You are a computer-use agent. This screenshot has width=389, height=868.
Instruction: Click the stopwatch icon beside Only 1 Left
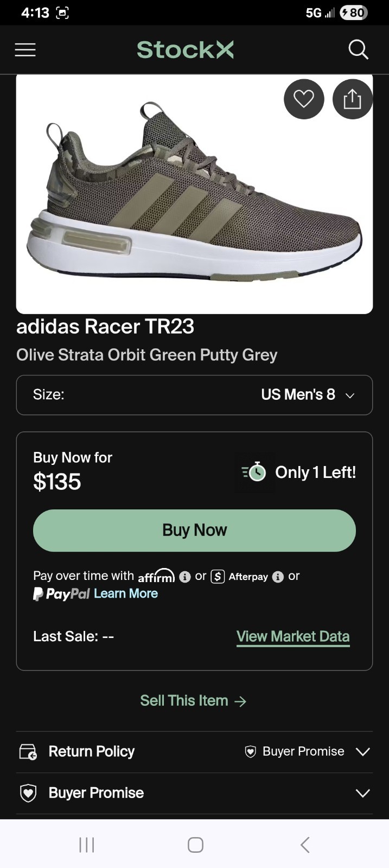[254, 472]
